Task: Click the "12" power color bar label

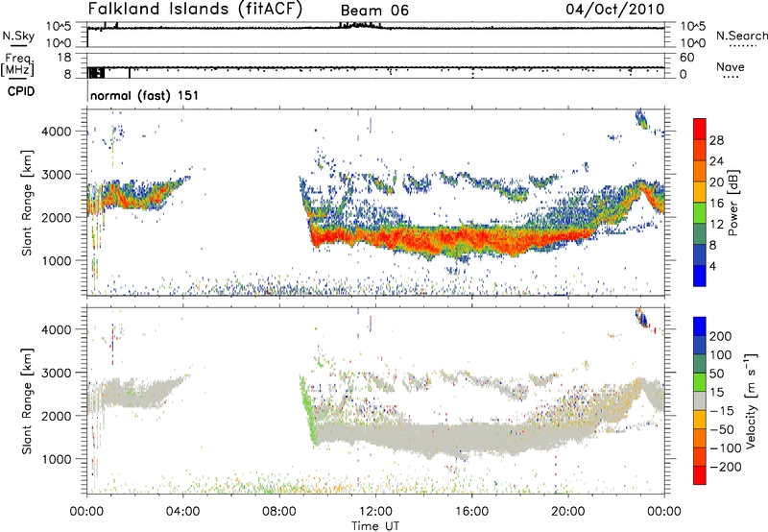Action: pyautogui.click(x=716, y=225)
